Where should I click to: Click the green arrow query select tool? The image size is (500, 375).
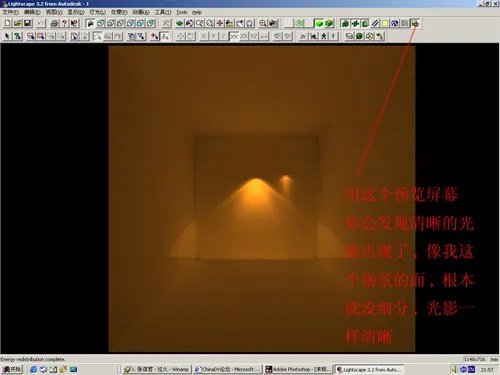tap(17, 36)
